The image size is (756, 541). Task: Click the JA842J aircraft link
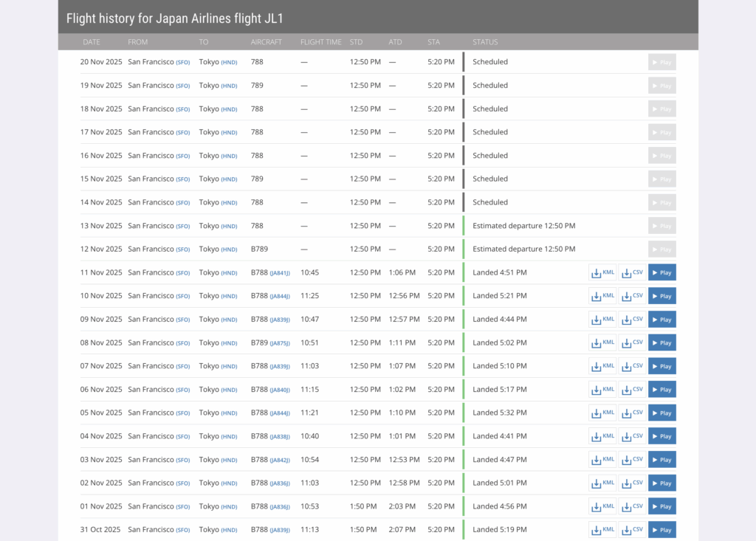pyautogui.click(x=280, y=460)
